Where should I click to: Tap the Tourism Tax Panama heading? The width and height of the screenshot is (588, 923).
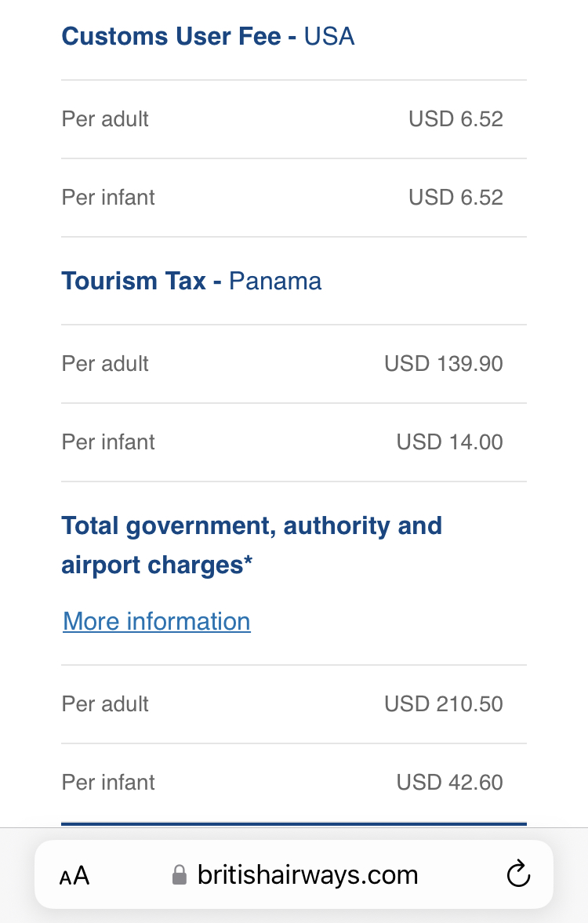coord(191,281)
